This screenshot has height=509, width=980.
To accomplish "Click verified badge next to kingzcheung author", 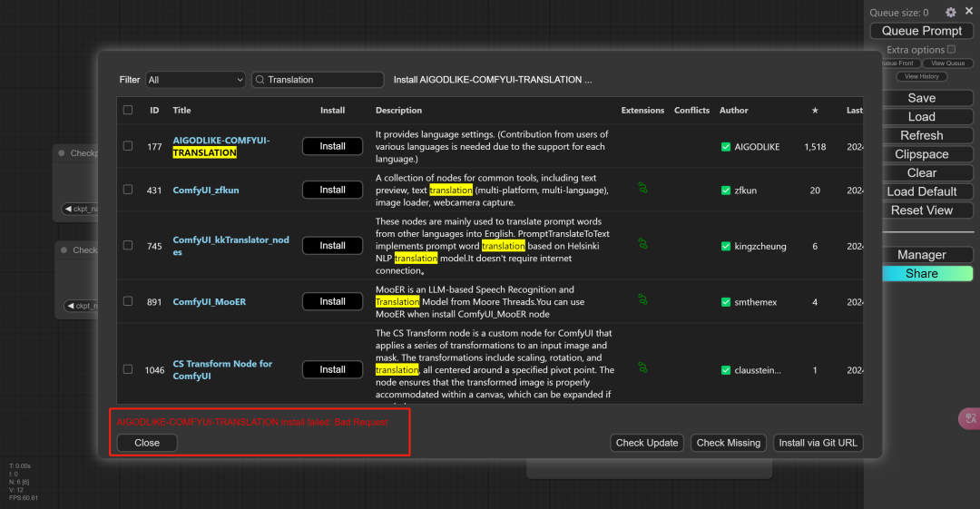I will click(726, 247).
